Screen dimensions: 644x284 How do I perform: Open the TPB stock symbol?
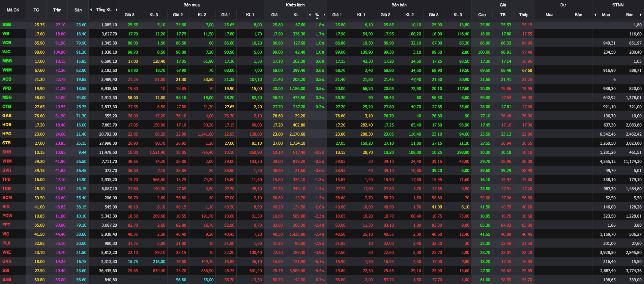[x=6, y=179]
